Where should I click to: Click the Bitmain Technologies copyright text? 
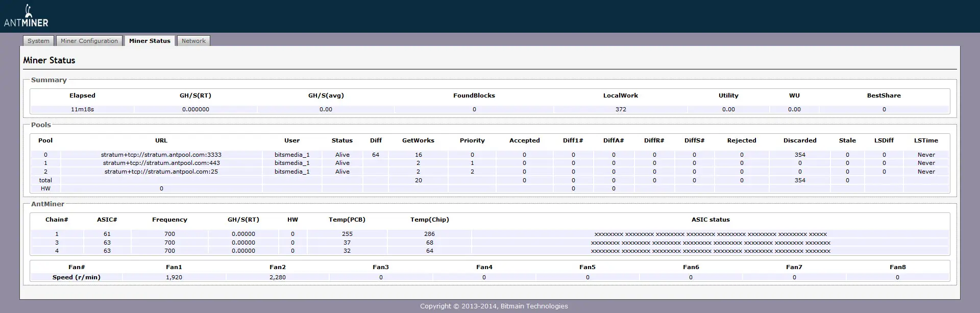point(494,306)
